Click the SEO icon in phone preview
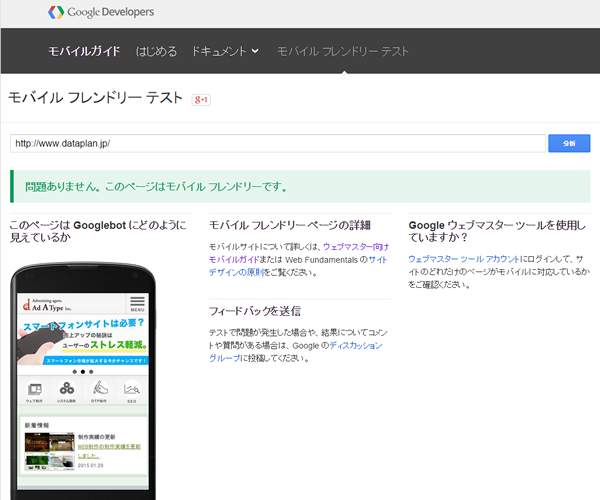The image size is (600, 500). [x=132, y=391]
